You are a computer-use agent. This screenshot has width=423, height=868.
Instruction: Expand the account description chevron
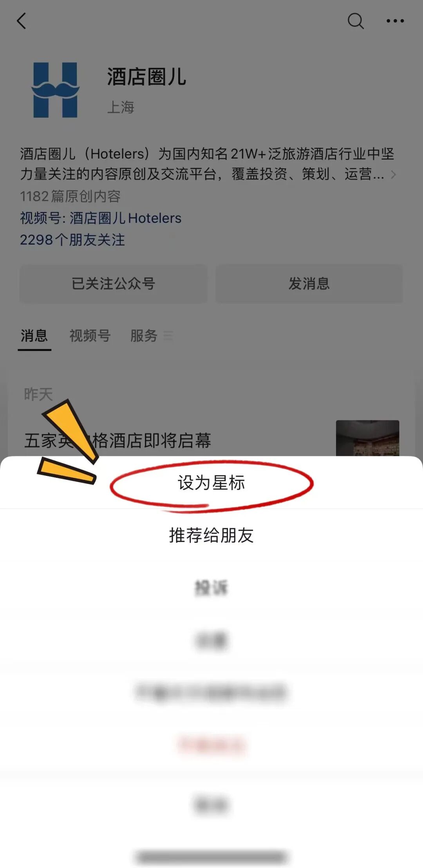393,174
